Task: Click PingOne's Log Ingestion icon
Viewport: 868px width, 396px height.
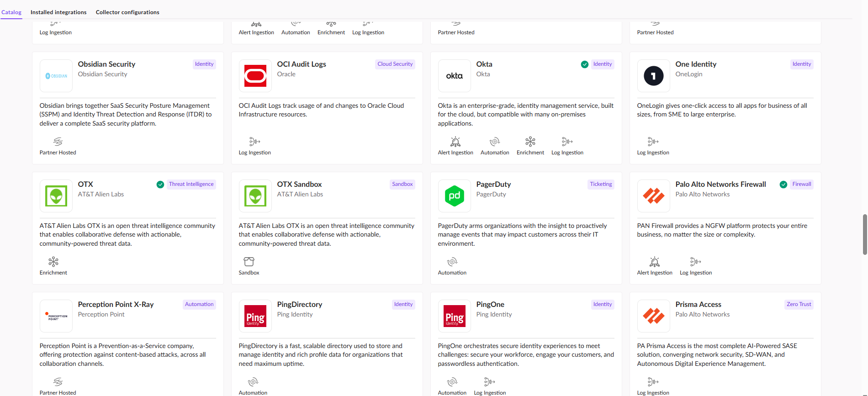Action: click(x=489, y=382)
